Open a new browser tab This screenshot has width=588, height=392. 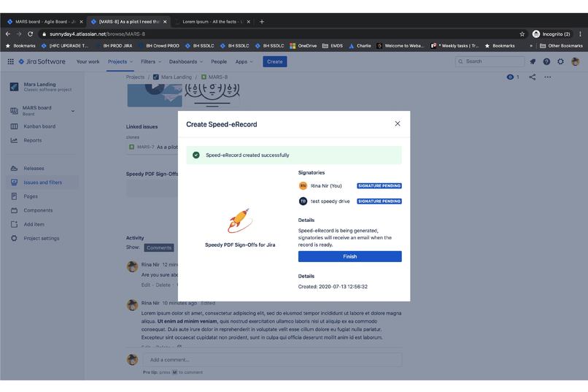click(262, 22)
